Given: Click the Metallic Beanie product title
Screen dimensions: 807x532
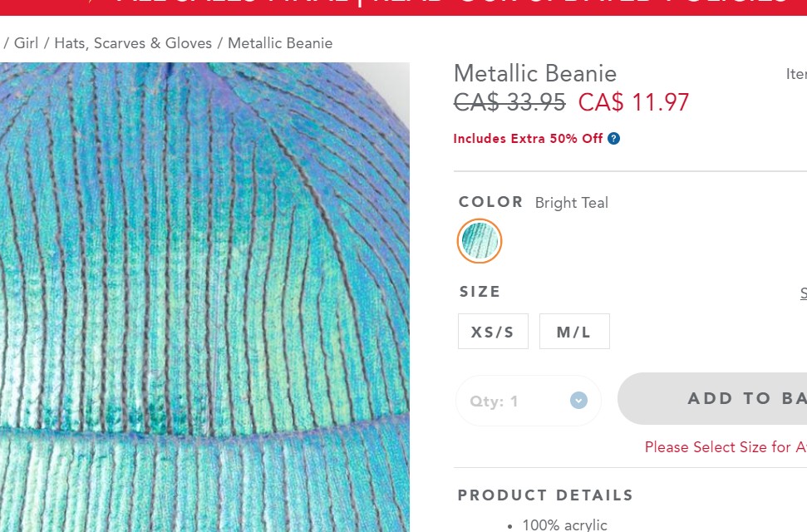Looking at the screenshot, I should click(x=534, y=73).
